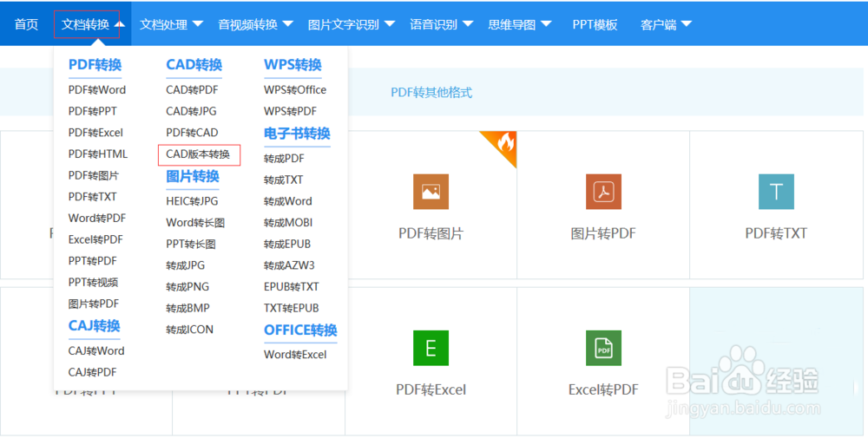Image resolution: width=868 pixels, height=438 pixels.
Task: Open PPT模板 in the navigation bar
Action: (595, 24)
